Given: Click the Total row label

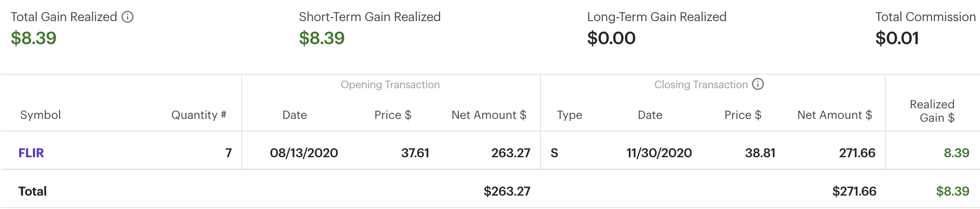Looking at the screenshot, I should click(33, 191).
